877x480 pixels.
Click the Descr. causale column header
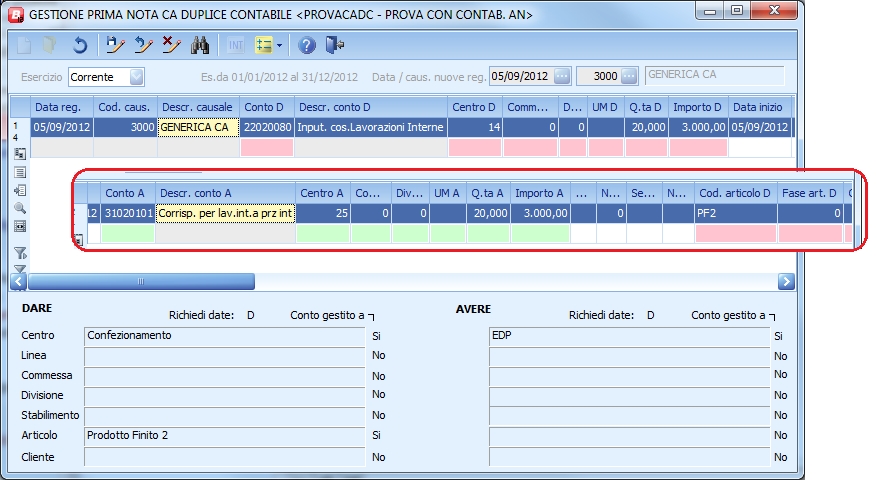pyautogui.click(x=198, y=107)
